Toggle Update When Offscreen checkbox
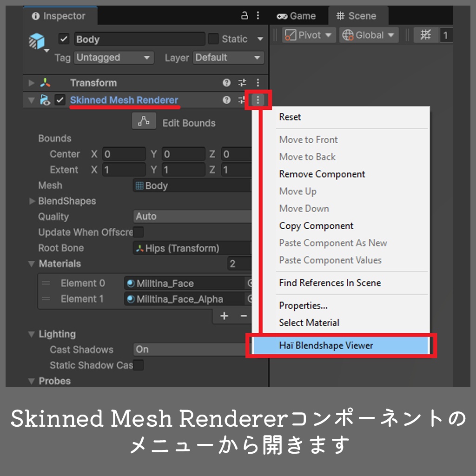 138,232
